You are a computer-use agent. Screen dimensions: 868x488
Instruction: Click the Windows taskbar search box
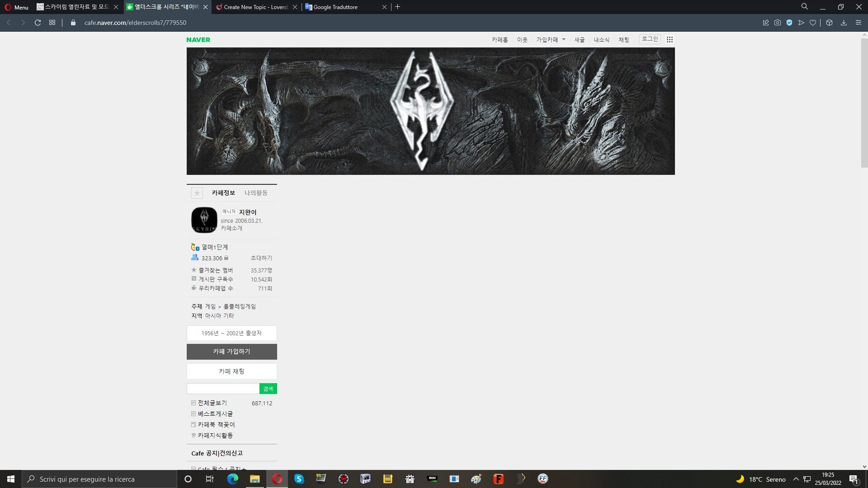[99, 479]
